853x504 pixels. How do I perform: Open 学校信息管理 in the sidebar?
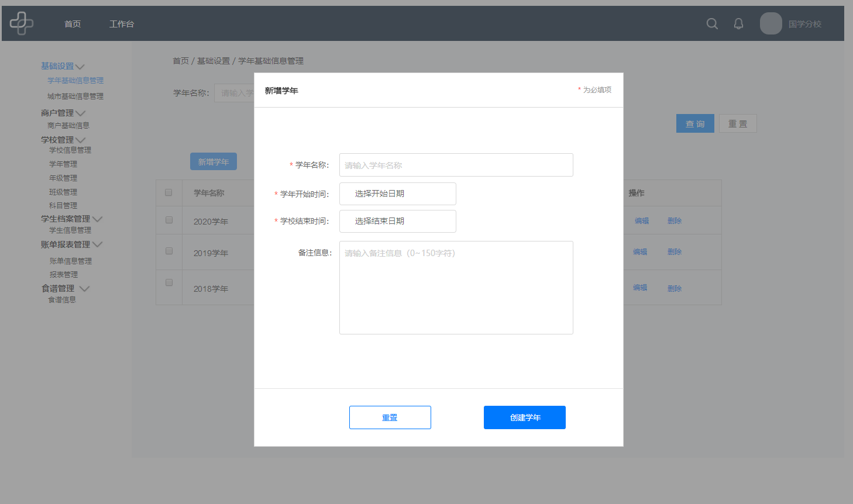tap(70, 150)
